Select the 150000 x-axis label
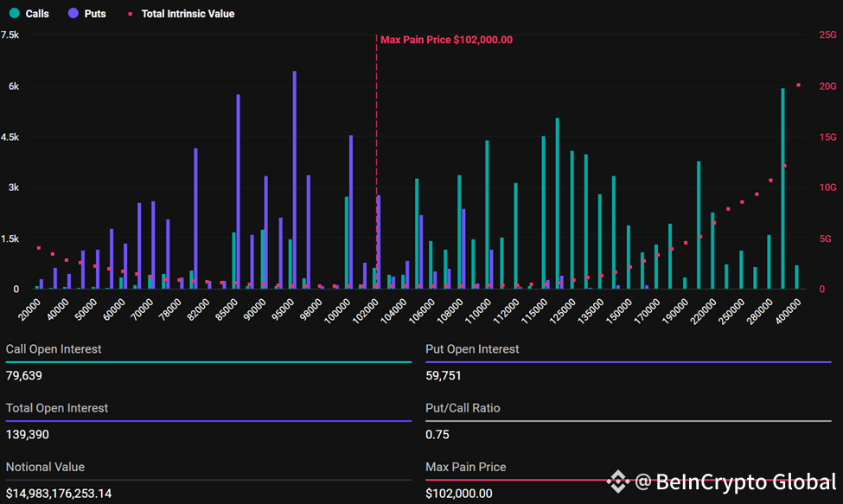Viewport: 843px width, 504px height. (x=619, y=311)
